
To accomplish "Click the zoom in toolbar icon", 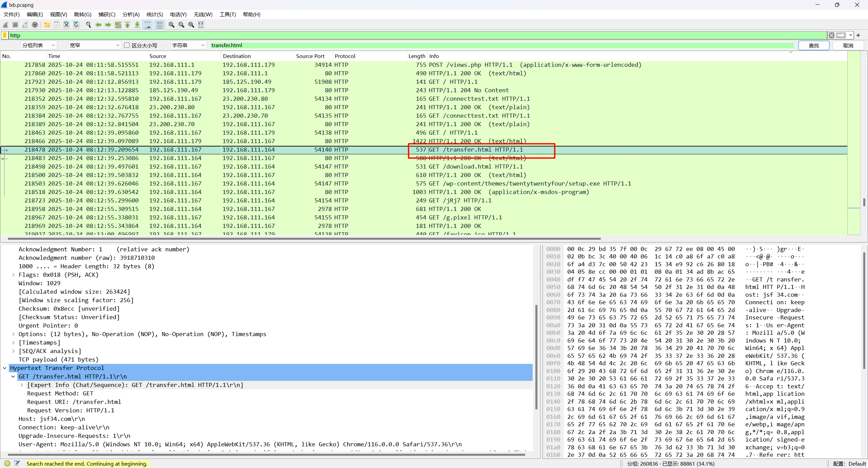I will pyautogui.click(x=172, y=25).
